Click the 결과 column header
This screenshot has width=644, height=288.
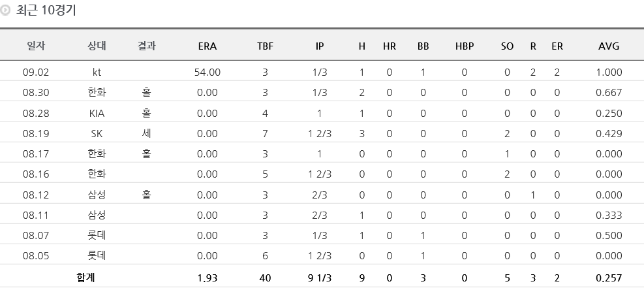pos(147,46)
